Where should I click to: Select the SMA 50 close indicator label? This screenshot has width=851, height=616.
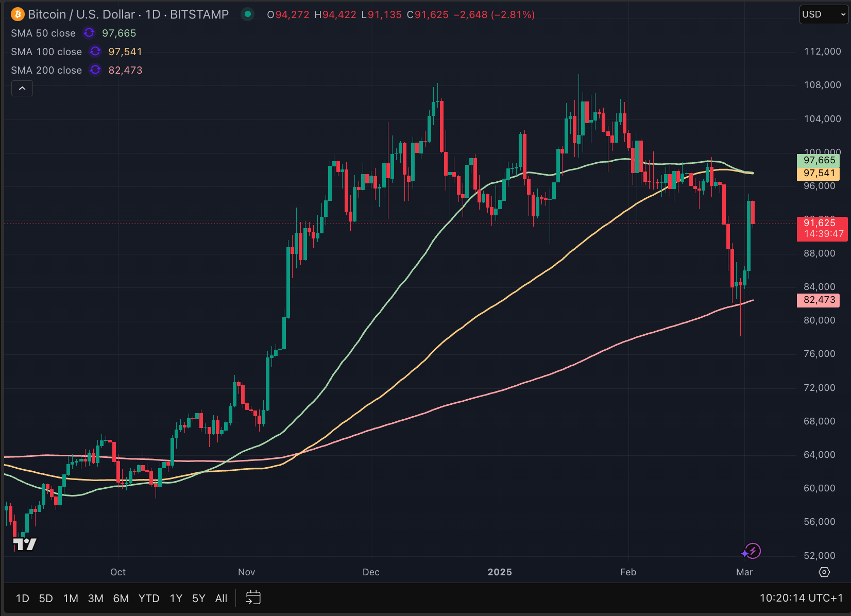[x=43, y=33]
